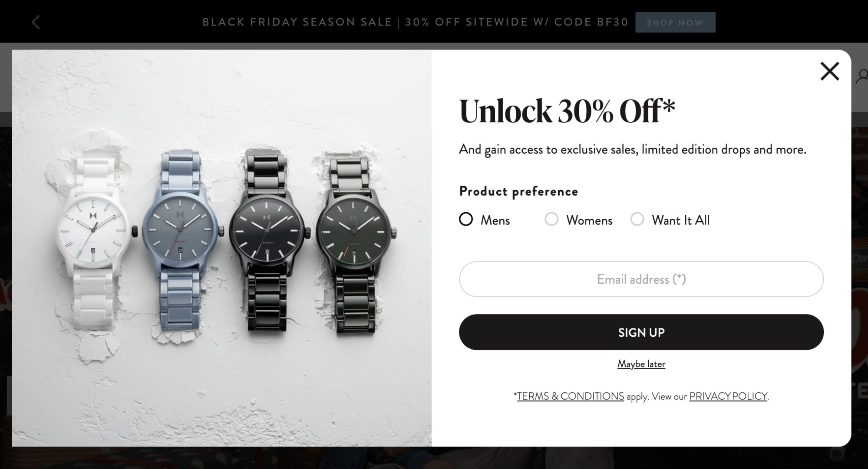This screenshot has height=469, width=868.
Task: Choose the Want It All option
Action: point(638,220)
